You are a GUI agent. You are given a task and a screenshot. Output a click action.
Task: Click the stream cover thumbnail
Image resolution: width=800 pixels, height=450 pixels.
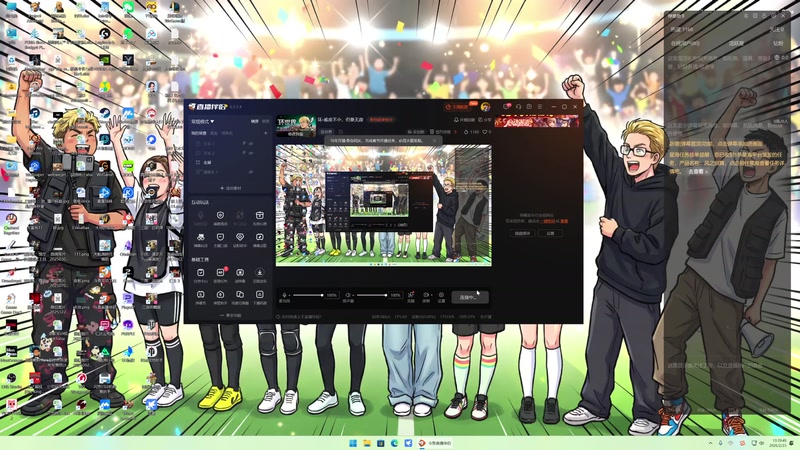tap(296, 127)
